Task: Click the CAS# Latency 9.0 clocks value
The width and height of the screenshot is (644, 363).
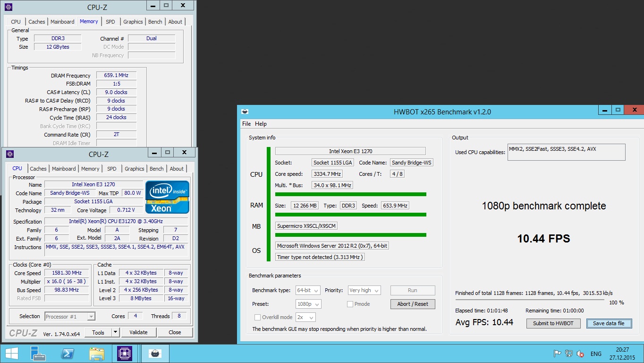Action: (116, 92)
